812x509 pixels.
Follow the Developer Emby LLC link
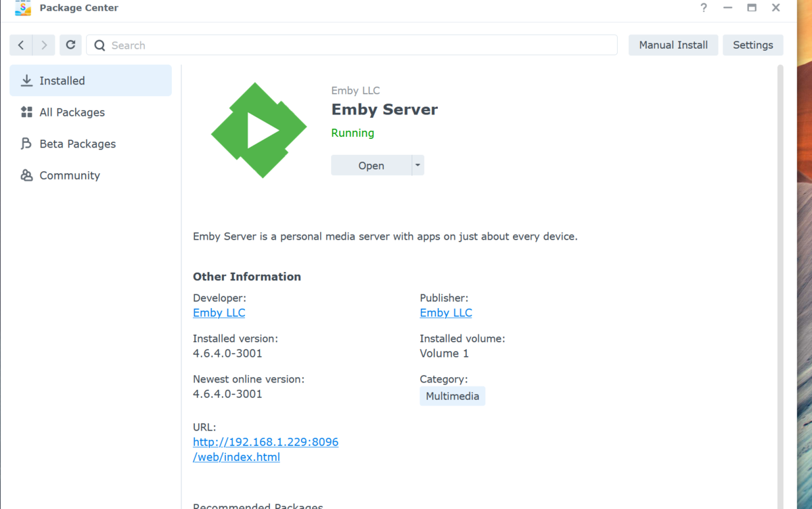[x=219, y=313]
